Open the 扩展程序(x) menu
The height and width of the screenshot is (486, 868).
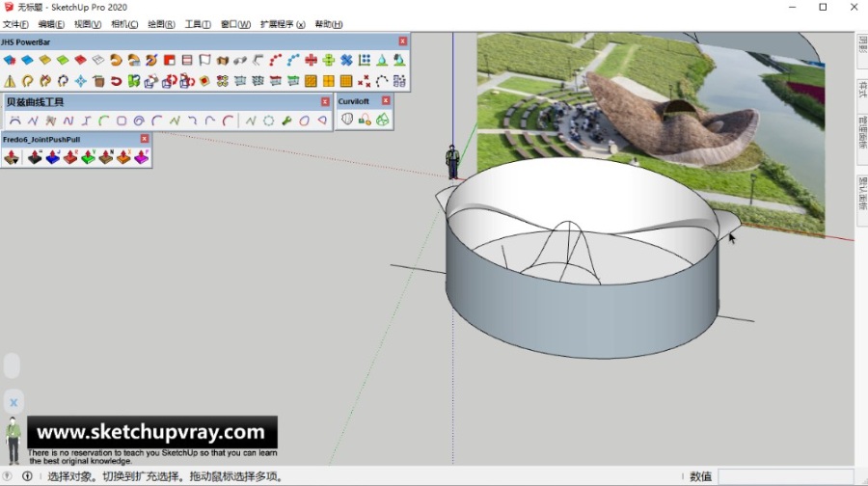(x=283, y=24)
